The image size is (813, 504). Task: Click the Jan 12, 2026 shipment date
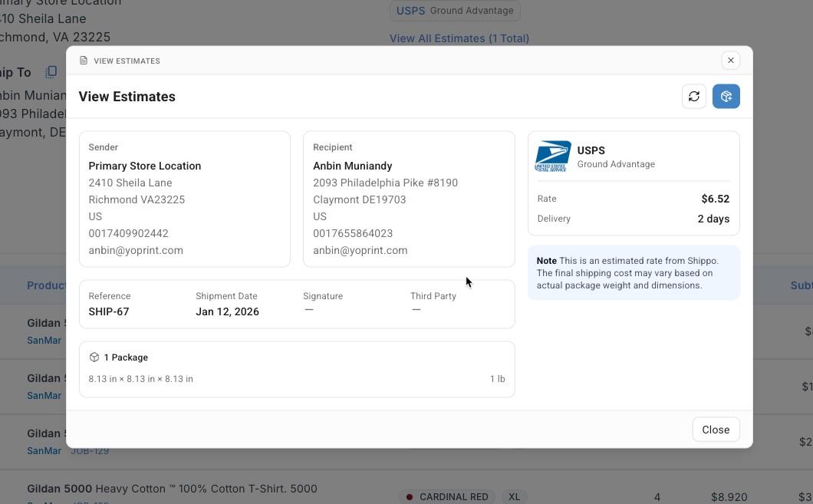(x=227, y=311)
